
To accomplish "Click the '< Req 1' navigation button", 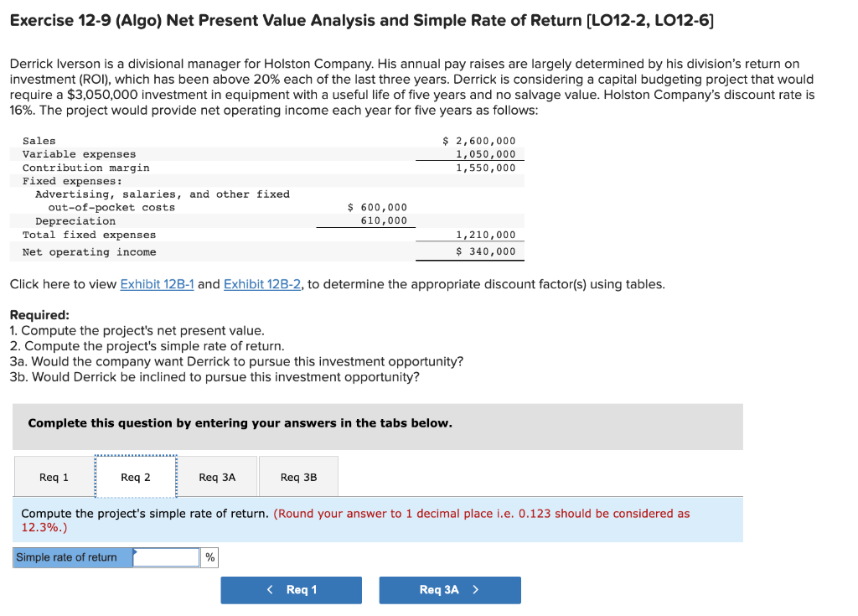I will pos(291,590).
